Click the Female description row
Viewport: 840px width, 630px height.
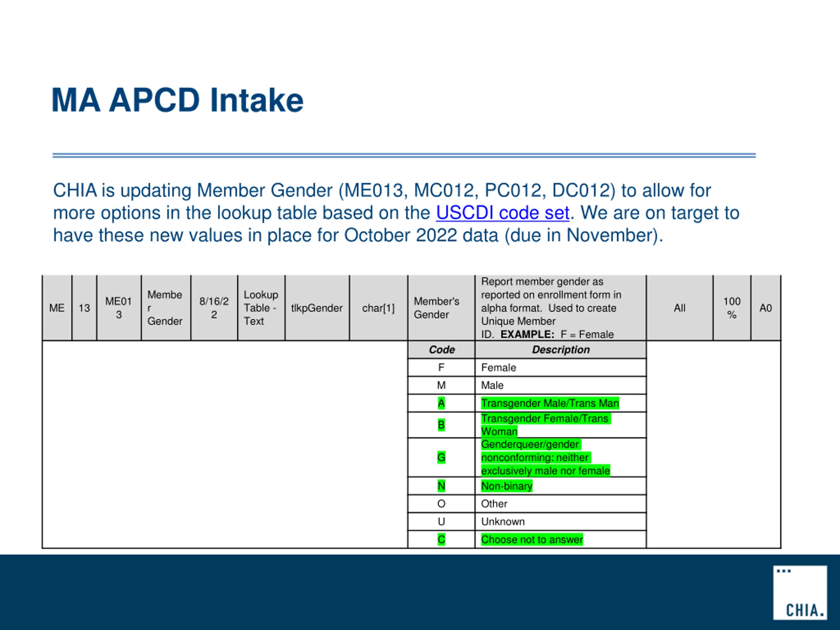498,367
